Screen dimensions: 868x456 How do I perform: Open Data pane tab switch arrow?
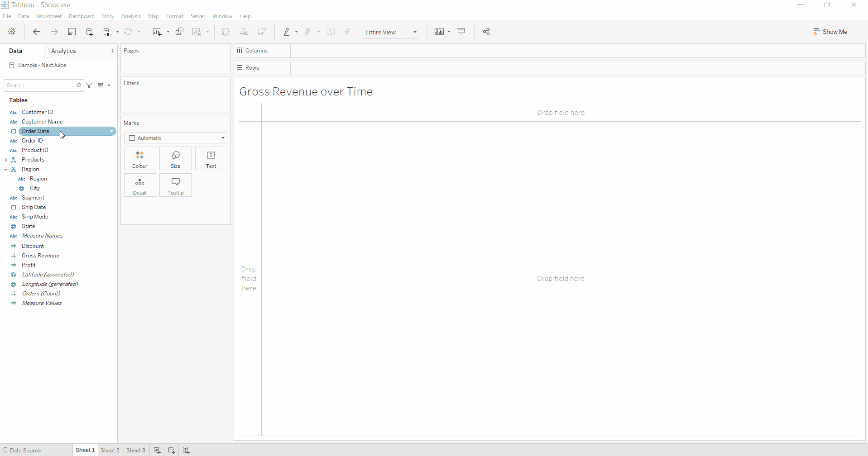tap(112, 51)
